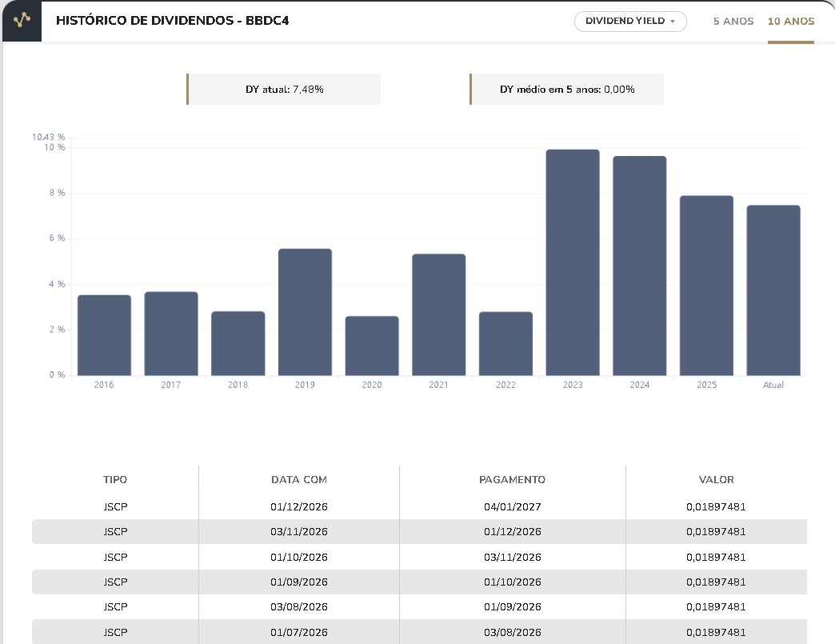The height and width of the screenshot is (644, 835).
Task: Click the 2020 dividend yield bar
Action: click(x=372, y=346)
